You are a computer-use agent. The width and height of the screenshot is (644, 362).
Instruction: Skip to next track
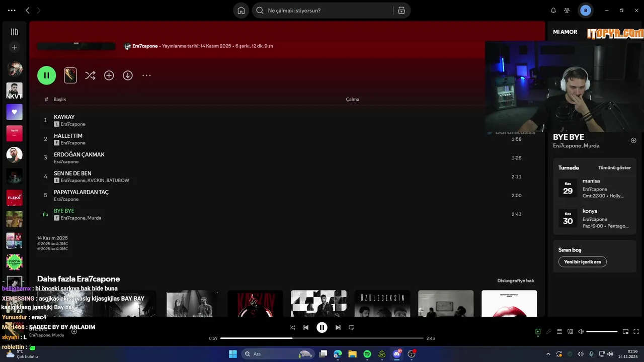coord(338,327)
